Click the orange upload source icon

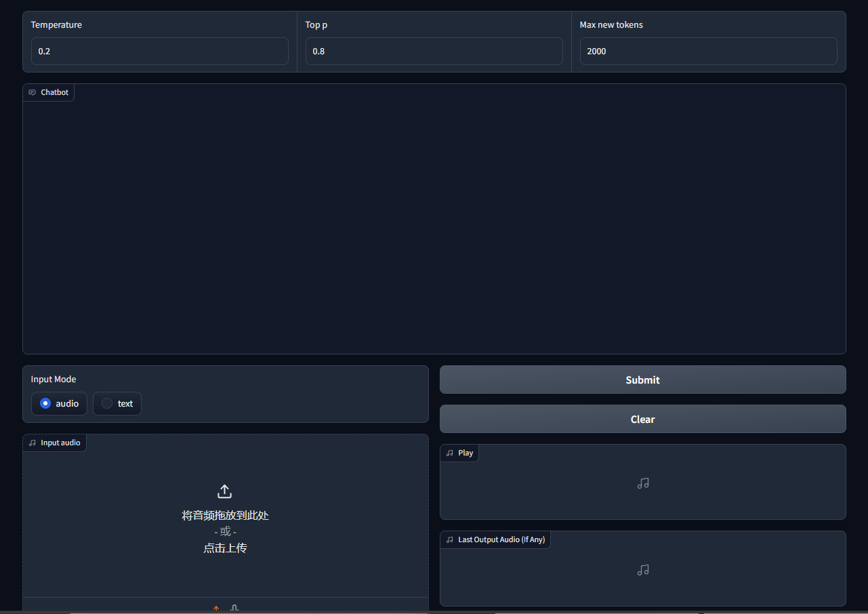point(216,608)
